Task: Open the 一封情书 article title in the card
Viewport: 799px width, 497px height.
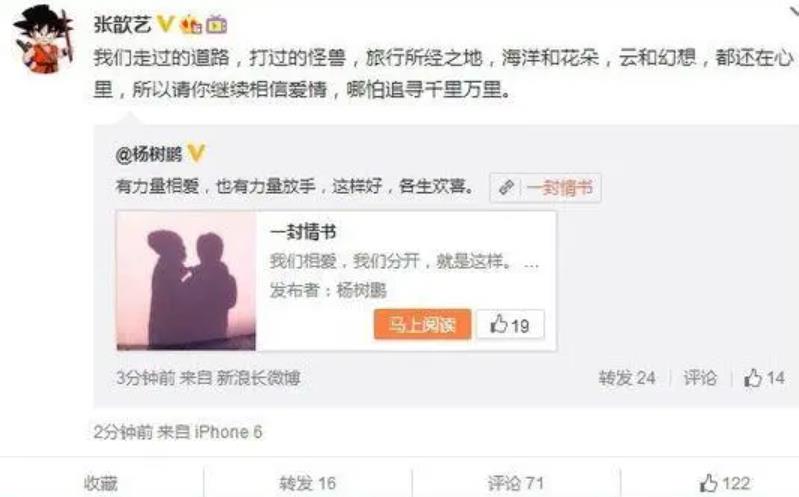Action: 303,232
